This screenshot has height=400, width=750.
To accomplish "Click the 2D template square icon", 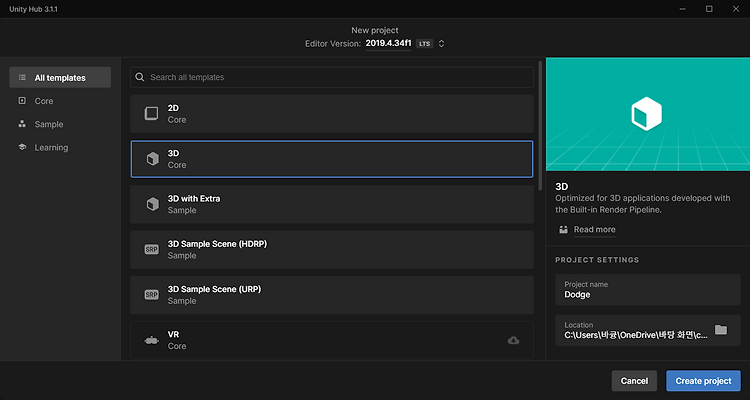I will tap(152, 114).
